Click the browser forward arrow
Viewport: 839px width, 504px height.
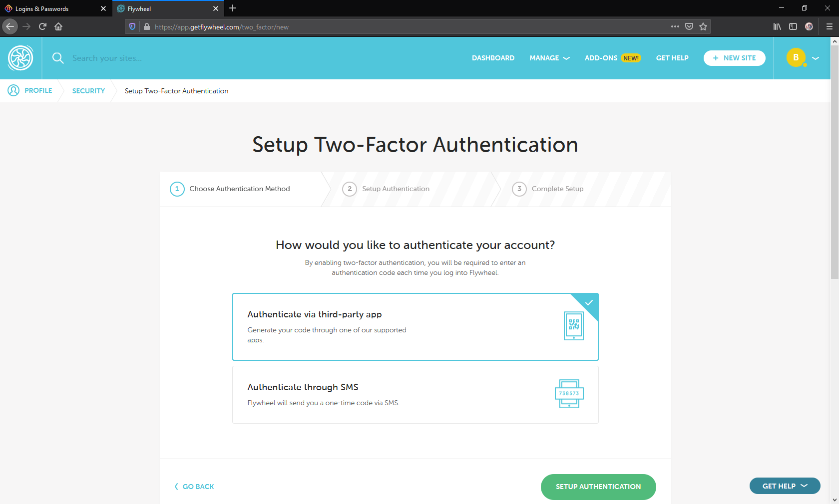(x=26, y=26)
